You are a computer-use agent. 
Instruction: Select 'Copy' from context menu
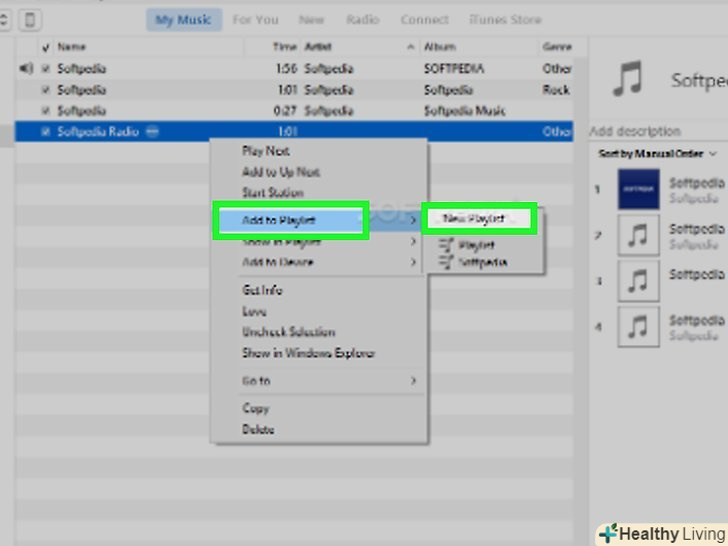point(256,409)
